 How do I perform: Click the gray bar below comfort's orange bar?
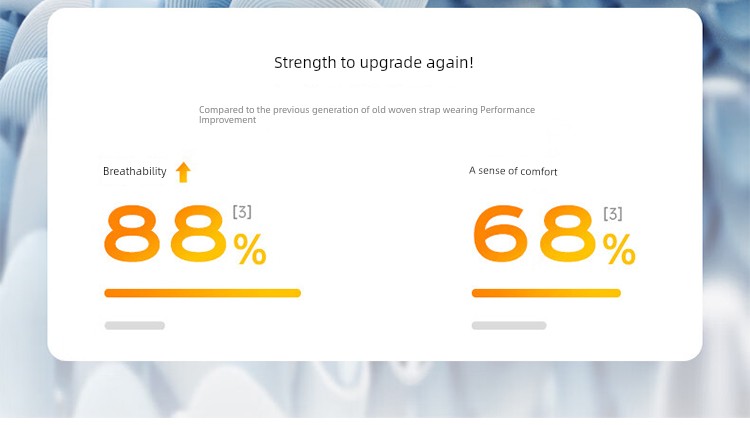click(x=509, y=326)
